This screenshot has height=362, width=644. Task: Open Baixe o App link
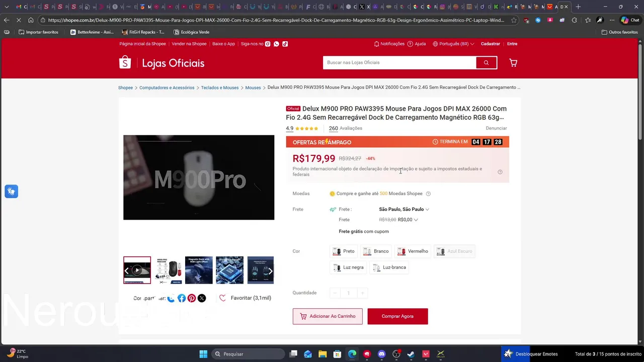pyautogui.click(x=223, y=44)
